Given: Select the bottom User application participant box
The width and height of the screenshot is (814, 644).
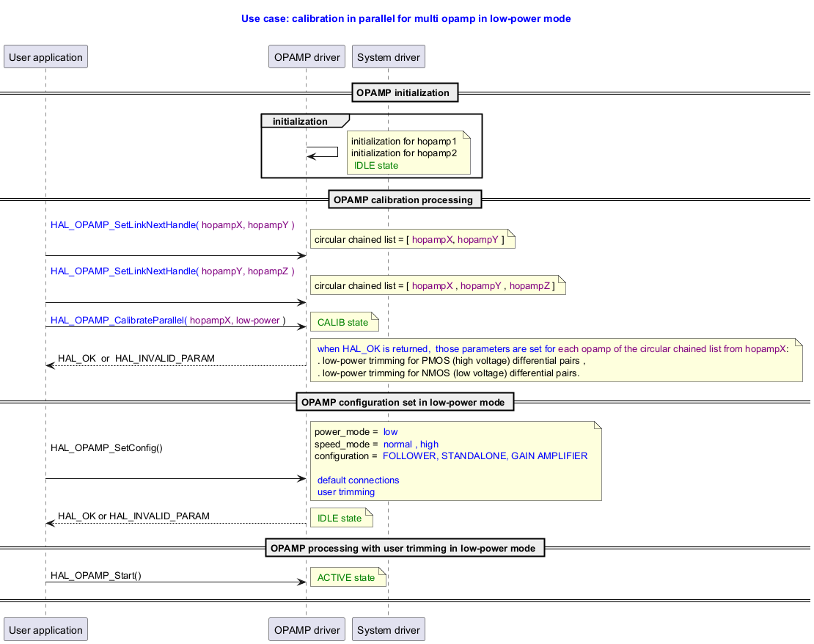Looking at the screenshot, I should click(x=45, y=629).
